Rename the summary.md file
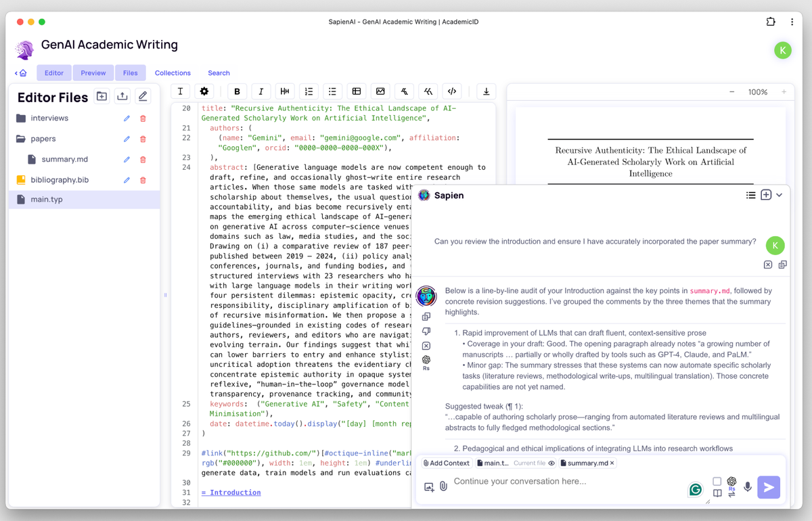This screenshot has height=521, width=812. click(x=127, y=160)
